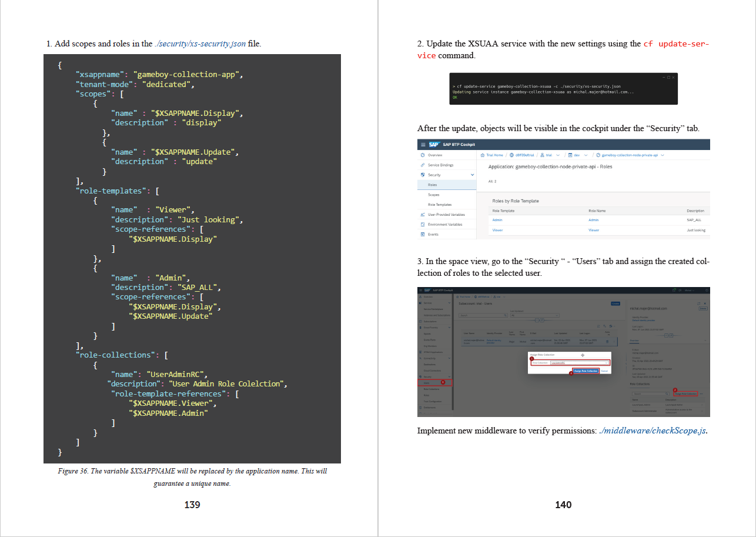
Task: Collapse the Security section chevron
Action: pos(472,175)
